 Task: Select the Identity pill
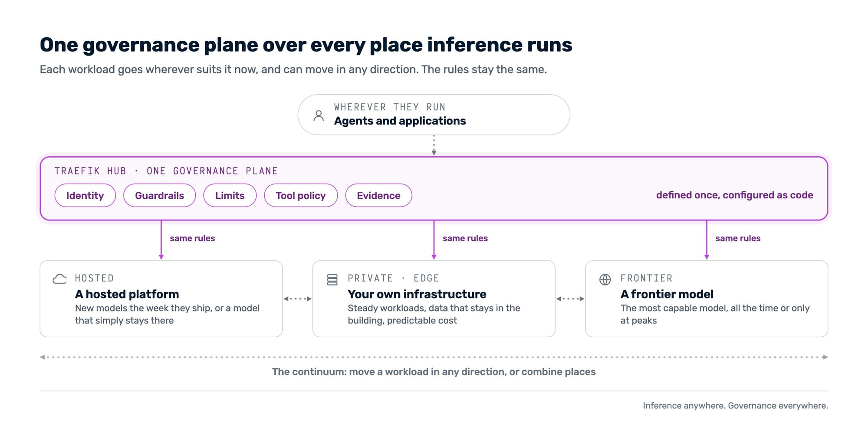pyautogui.click(x=85, y=195)
